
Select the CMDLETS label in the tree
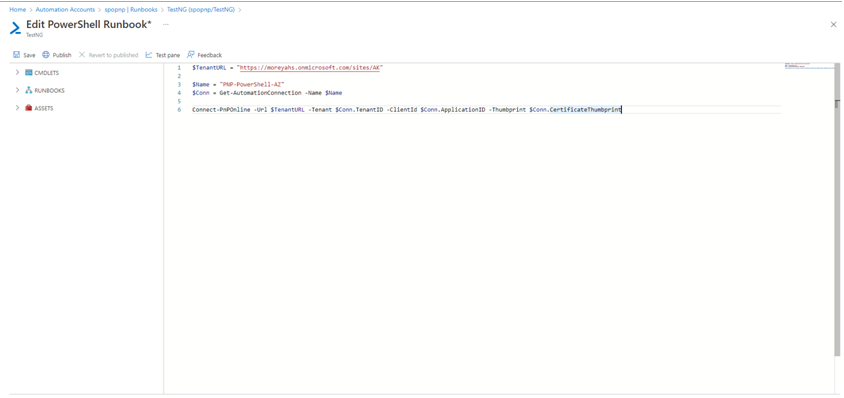click(47, 73)
